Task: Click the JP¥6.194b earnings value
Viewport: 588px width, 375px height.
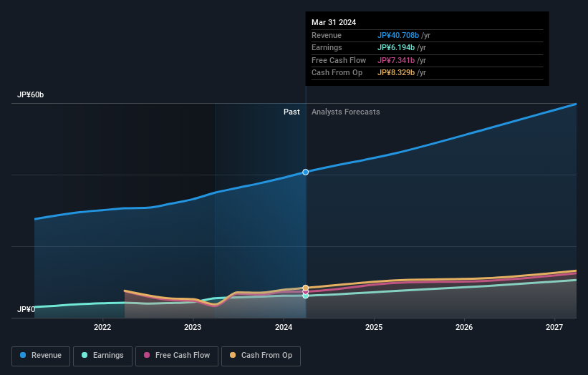Action: (396, 47)
